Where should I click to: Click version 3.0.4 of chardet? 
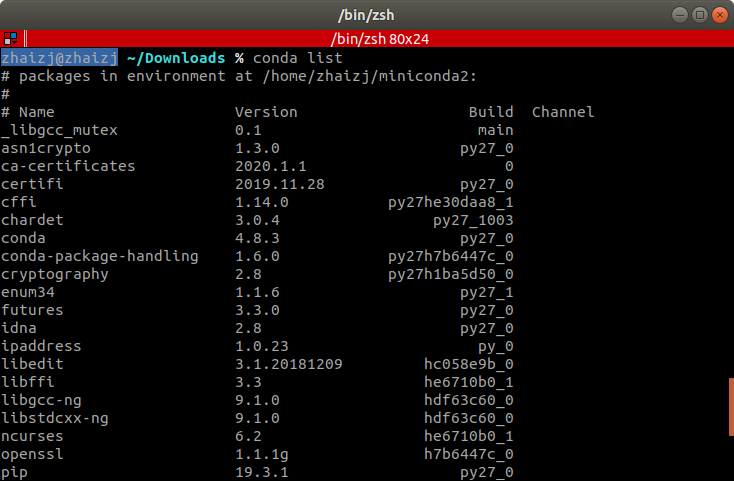pyautogui.click(x=257, y=220)
